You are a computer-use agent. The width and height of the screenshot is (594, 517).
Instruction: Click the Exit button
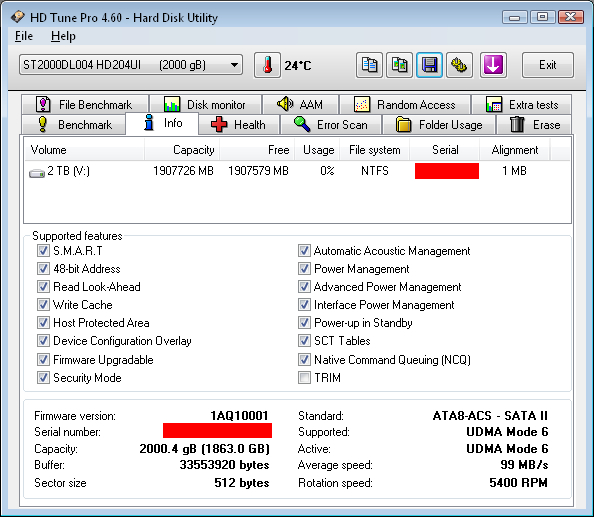click(548, 65)
